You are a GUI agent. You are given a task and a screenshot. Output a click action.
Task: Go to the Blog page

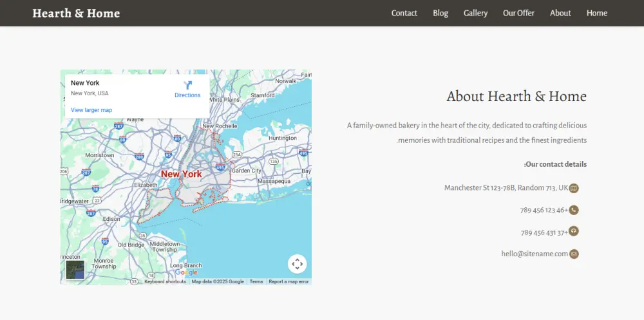pos(440,13)
